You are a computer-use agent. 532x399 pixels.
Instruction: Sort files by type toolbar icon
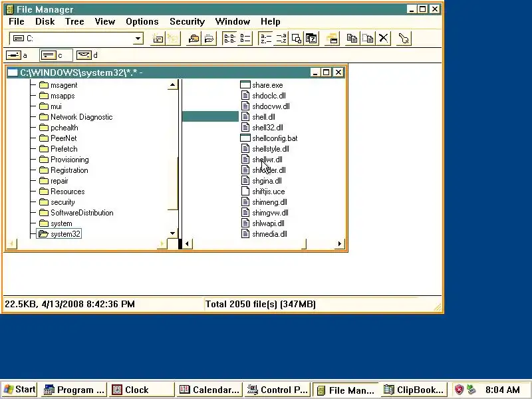[281, 39]
